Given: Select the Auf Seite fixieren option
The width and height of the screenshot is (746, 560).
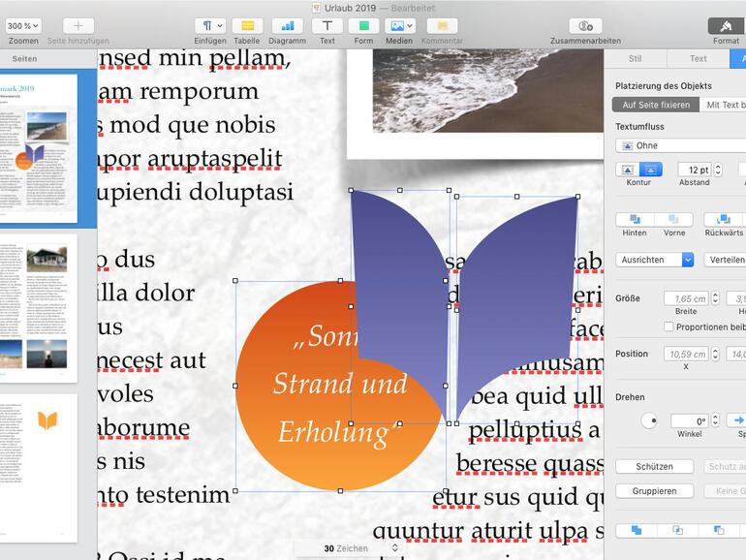Looking at the screenshot, I should pyautogui.click(x=656, y=105).
